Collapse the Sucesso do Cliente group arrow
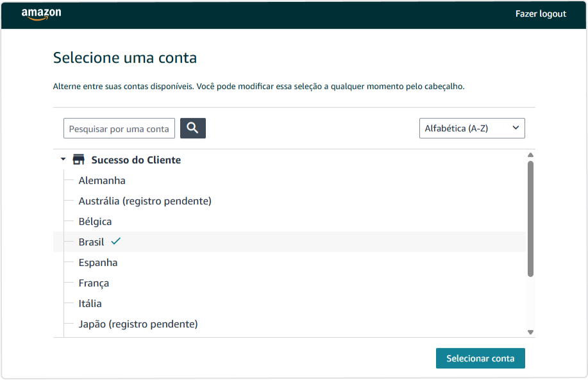The image size is (588, 380). point(63,160)
